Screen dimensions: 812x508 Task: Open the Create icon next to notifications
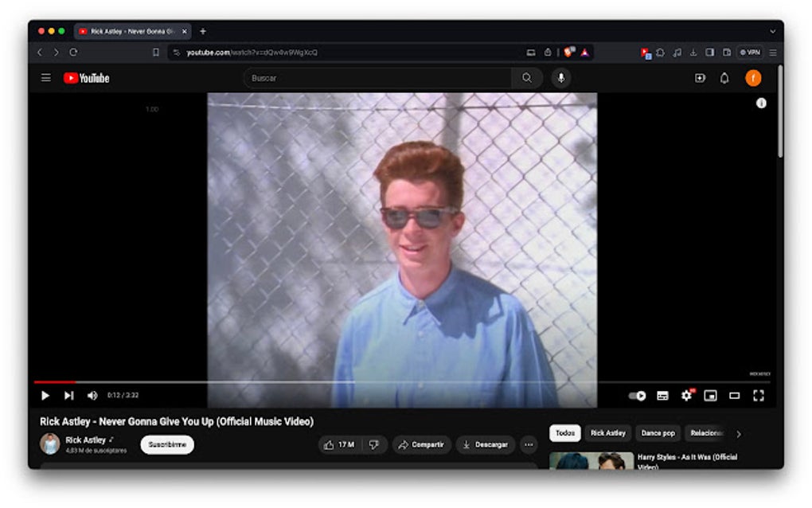point(699,77)
